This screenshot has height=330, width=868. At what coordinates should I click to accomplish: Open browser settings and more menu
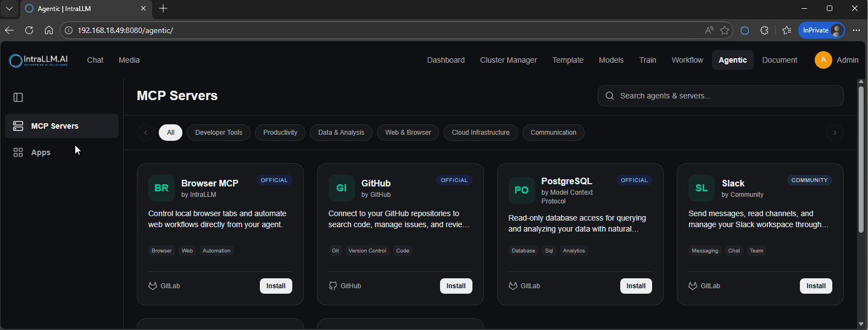pyautogui.click(x=856, y=30)
